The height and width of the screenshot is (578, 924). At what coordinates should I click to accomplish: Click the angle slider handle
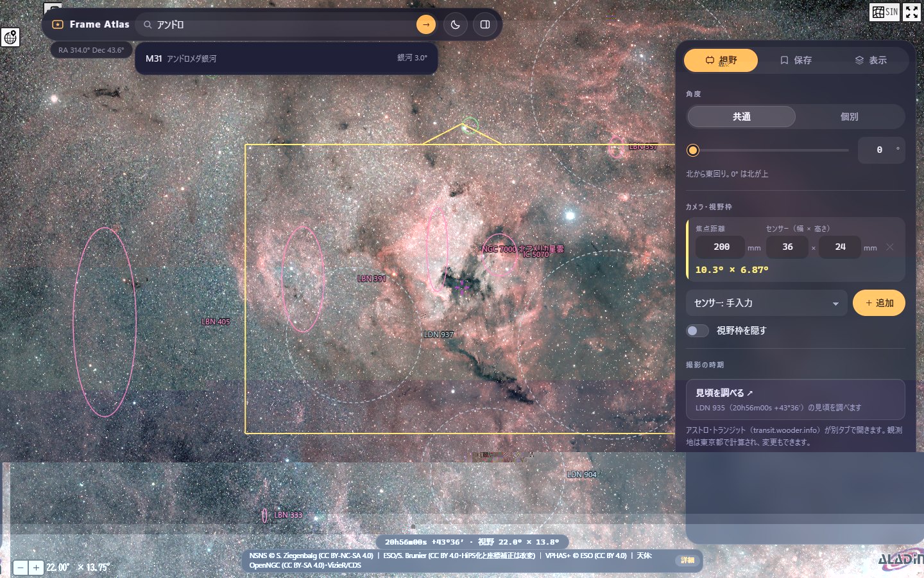pyautogui.click(x=693, y=150)
